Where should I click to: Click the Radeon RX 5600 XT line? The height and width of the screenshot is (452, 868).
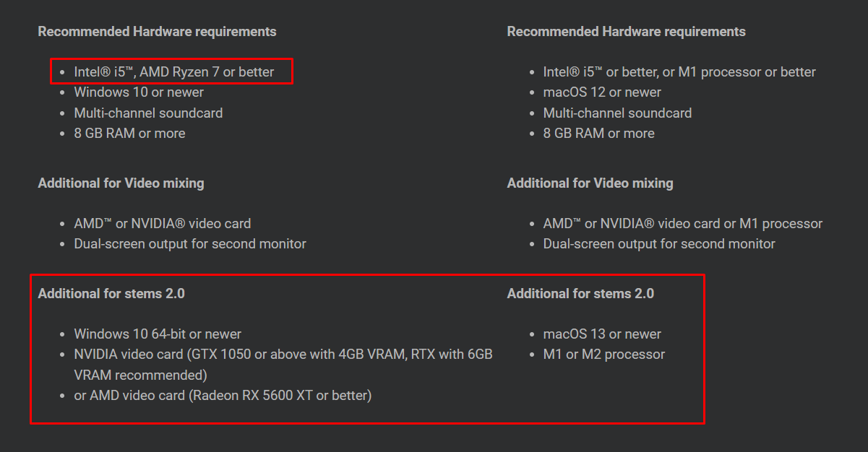coord(223,396)
